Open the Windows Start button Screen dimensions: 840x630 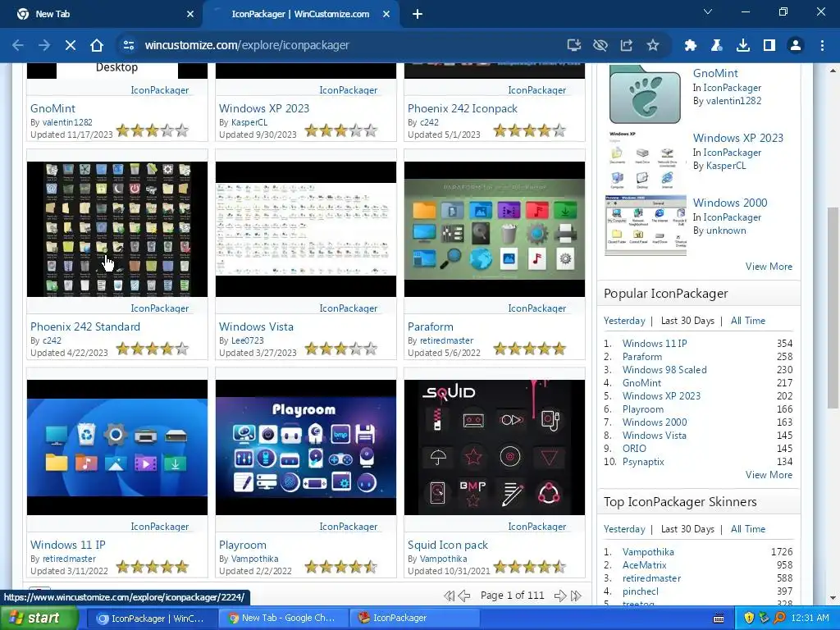point(38,618)
